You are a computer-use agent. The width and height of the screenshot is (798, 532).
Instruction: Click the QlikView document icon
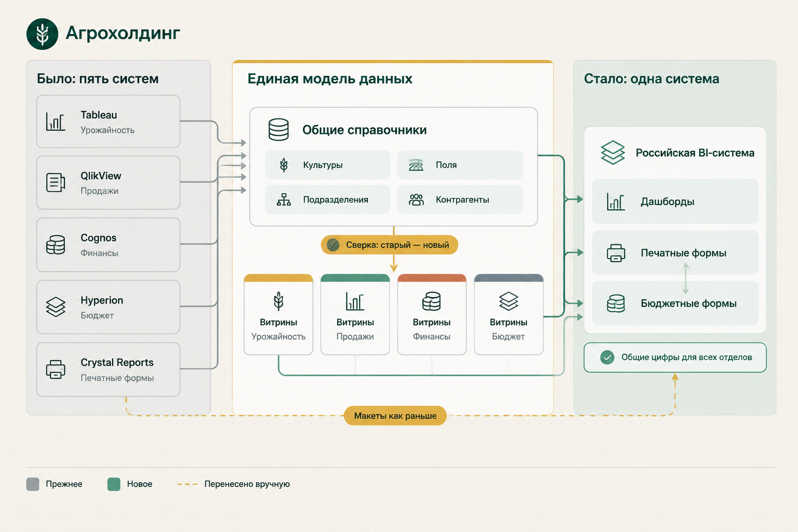point(56,182)
